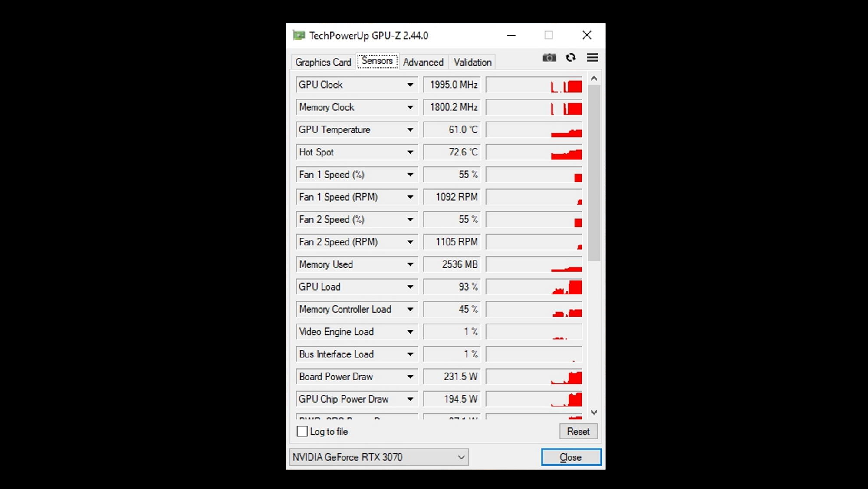Enable the Log to file checkbox
Image resolution: width=868 pixels, height=489 pixels.
tap(302, 431)
